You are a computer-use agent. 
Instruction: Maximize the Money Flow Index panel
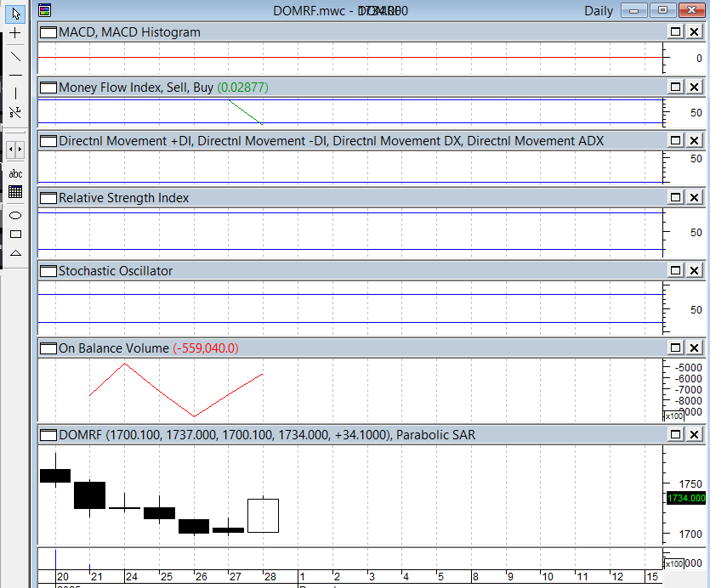(676, 87)
